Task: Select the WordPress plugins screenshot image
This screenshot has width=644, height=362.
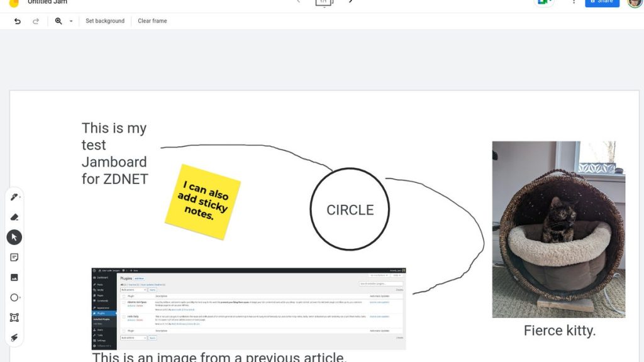Action: (248, 309)
